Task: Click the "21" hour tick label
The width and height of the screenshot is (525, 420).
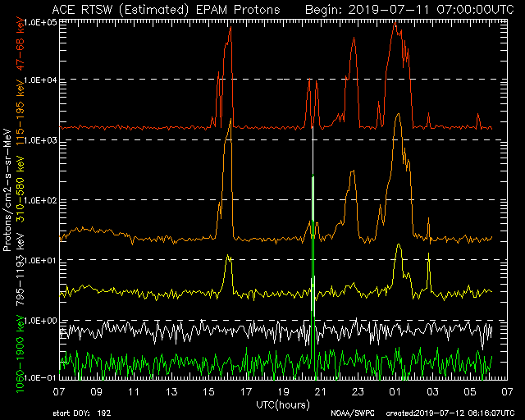Action: 321,391
